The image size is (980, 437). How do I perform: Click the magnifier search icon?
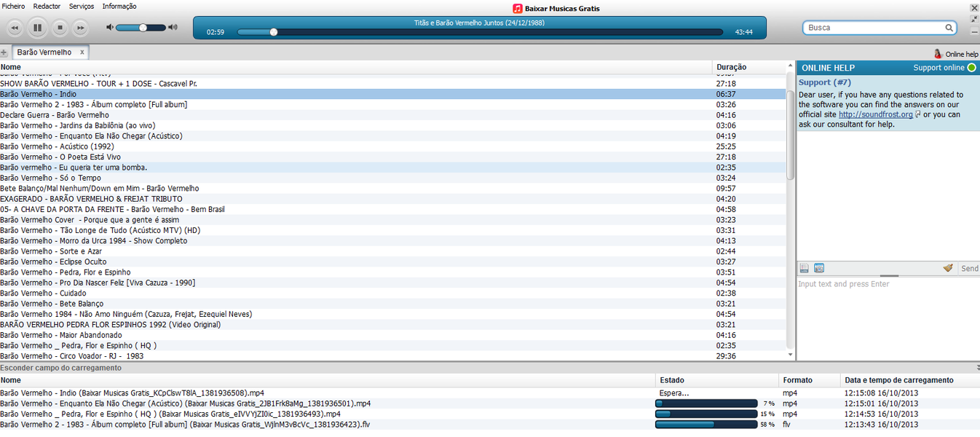[949, 28]
